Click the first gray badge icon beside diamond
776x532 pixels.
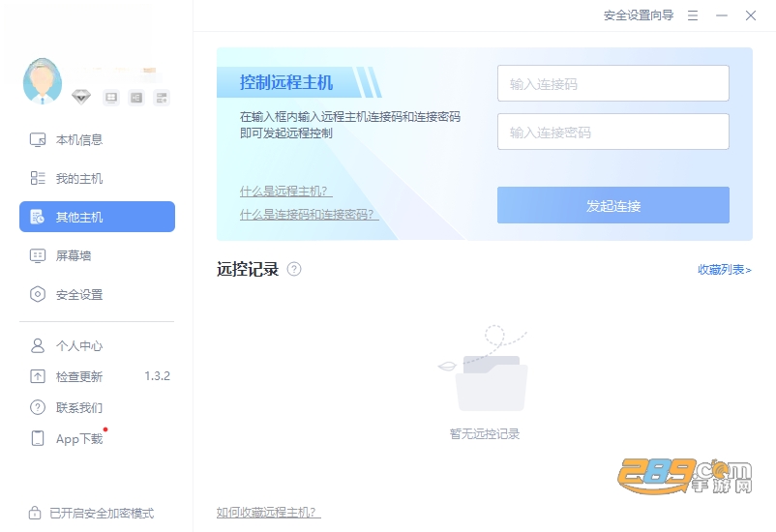click(x=111, y=98)
